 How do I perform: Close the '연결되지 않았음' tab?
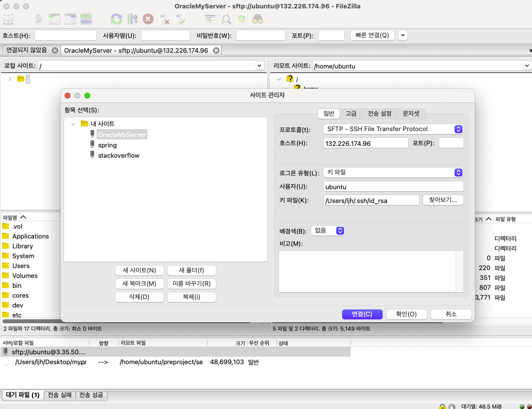(55, 51)
